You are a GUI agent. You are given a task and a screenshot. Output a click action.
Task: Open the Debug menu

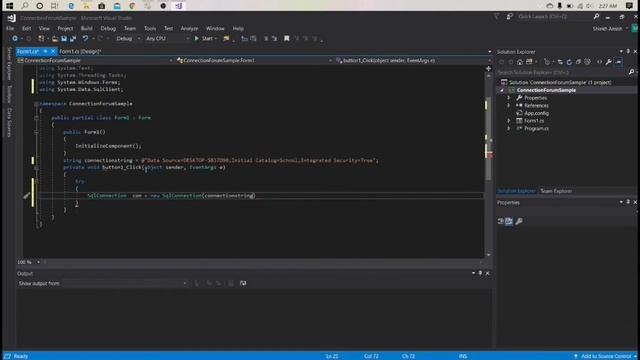[x=108, y=29]
